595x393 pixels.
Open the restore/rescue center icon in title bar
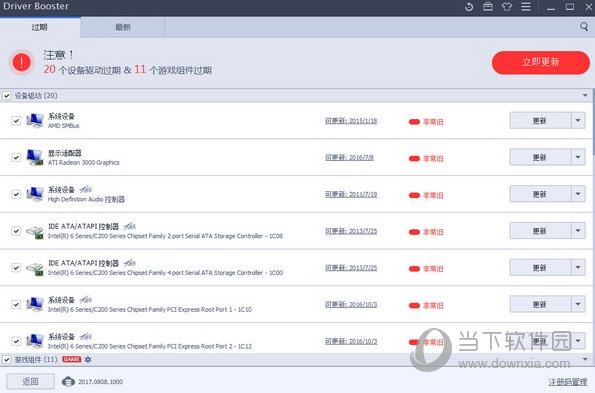pyautogui.click(x=469, y=7)
